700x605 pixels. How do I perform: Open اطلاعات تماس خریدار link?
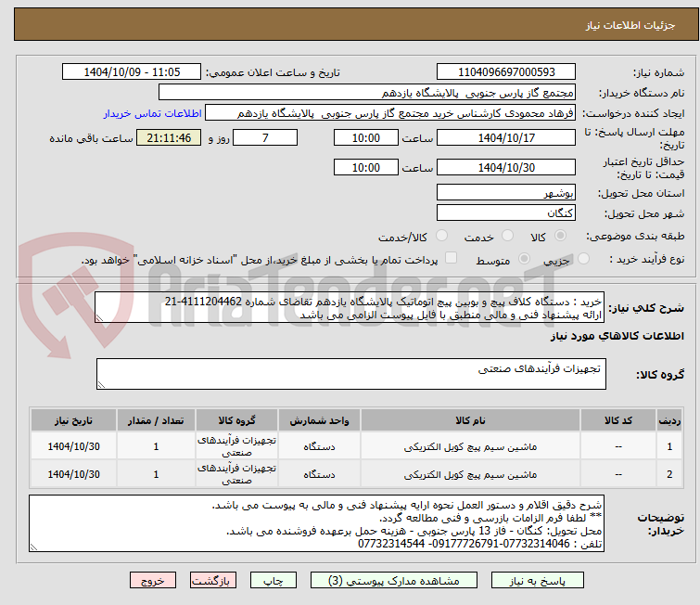click(x=153, y=113)
